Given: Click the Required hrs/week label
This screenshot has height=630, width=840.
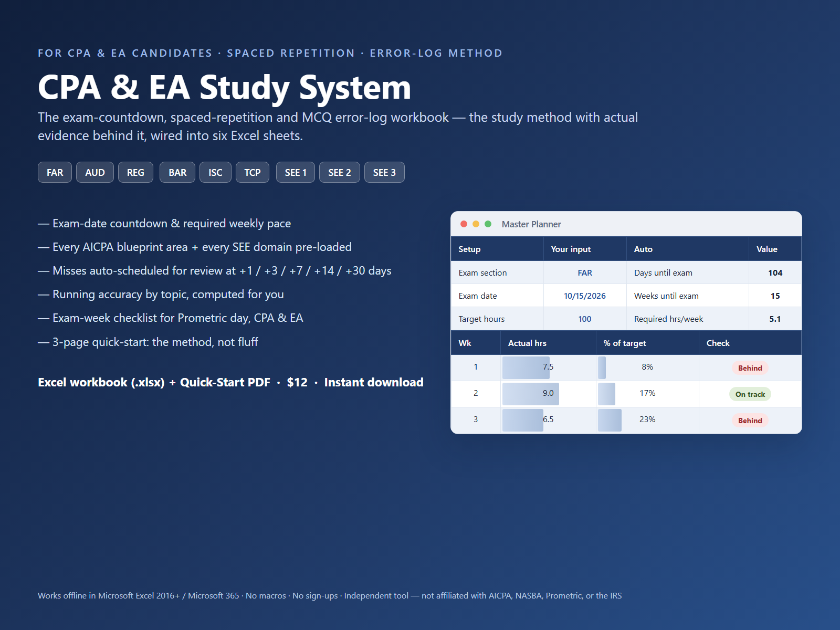Looking at the screenshot, I should point(688,319).
